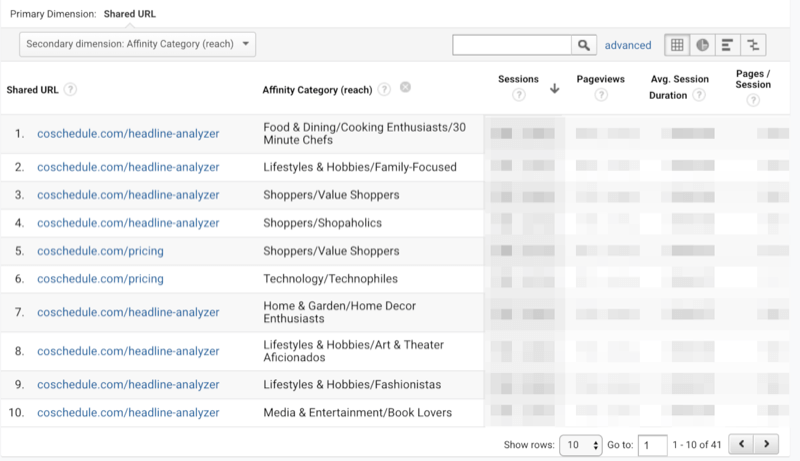Image resolution: width=800 pixels, height=461 pixels.
Task: Select Lifestyles & Hobbies/Family-Focused cell
Action: pos(360,167)
